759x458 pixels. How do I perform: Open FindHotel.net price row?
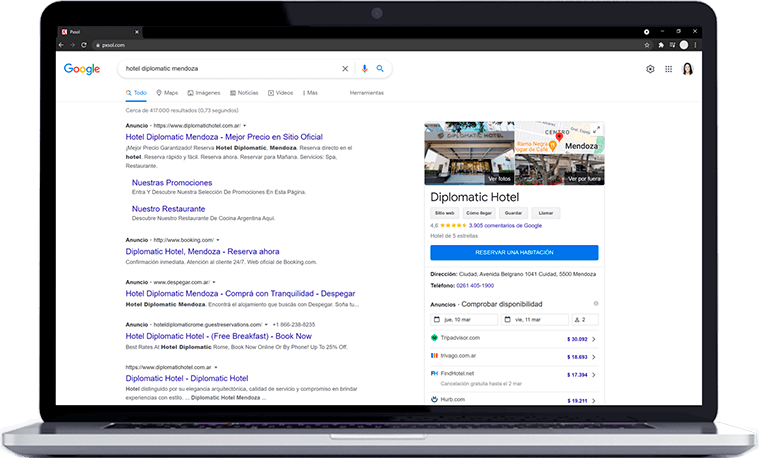(x=514, y=378)
